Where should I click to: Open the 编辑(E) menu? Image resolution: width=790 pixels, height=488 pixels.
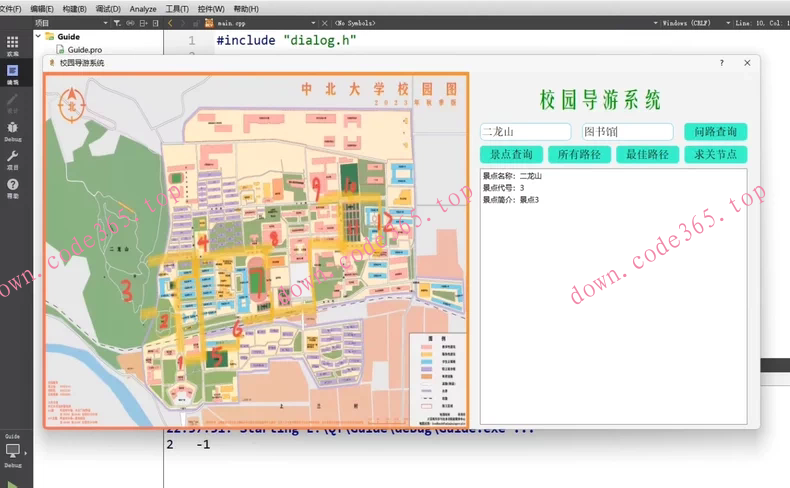(41, 9)
